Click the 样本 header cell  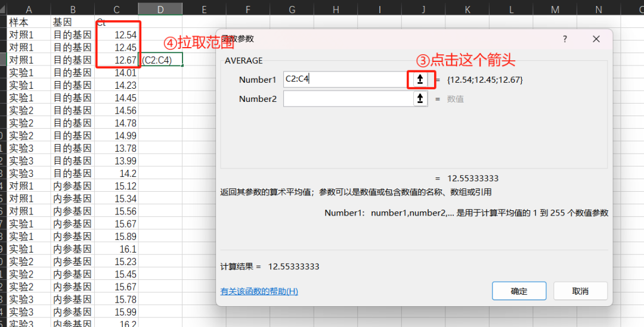click(29, 22)
